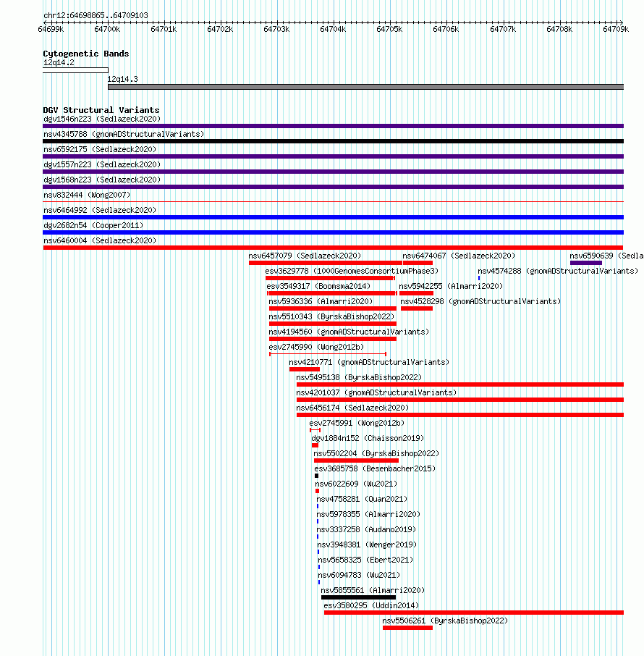Click the DGV Structural Variants track title
644x656 pixels.
[101, 110]
